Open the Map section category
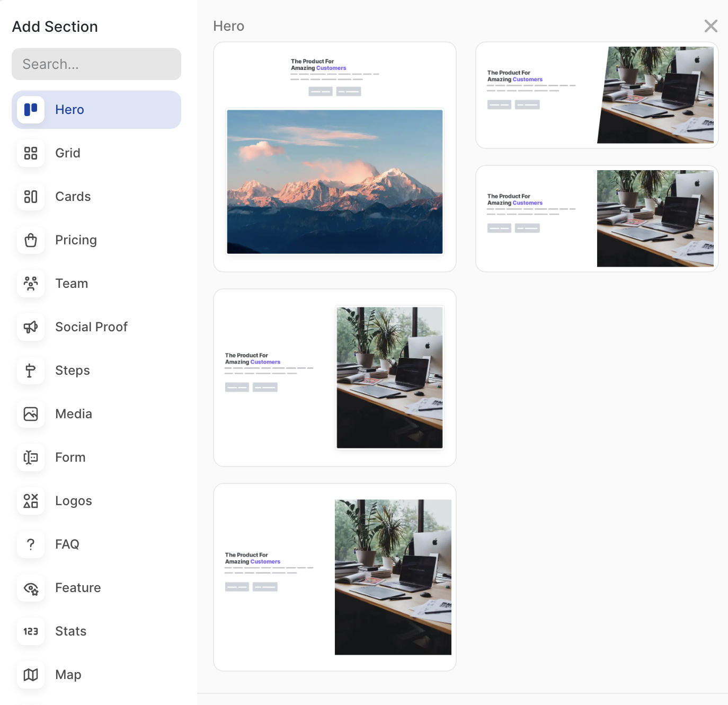 68,675
